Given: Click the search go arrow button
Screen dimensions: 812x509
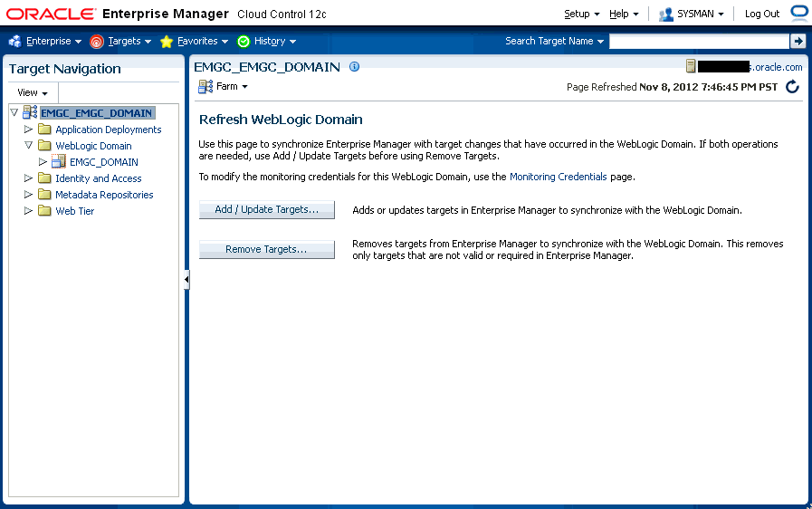Looking at the screenshot, I should click(798, 41).
